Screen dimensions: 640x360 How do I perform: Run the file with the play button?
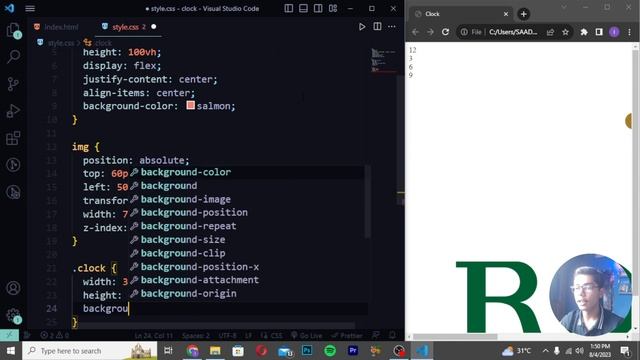pyautogui.click(x=362, y=27)
